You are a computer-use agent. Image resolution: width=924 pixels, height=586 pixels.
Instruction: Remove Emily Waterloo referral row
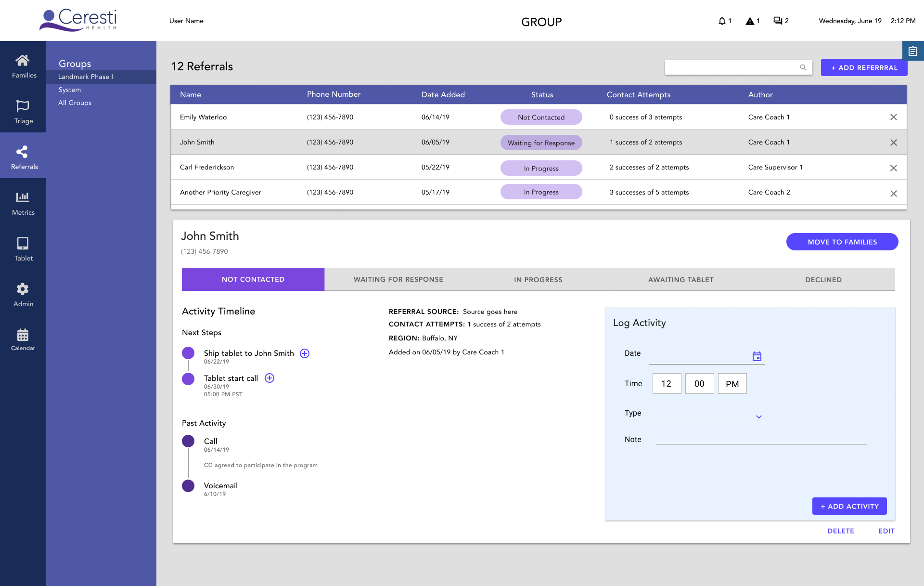coord(893,117)
